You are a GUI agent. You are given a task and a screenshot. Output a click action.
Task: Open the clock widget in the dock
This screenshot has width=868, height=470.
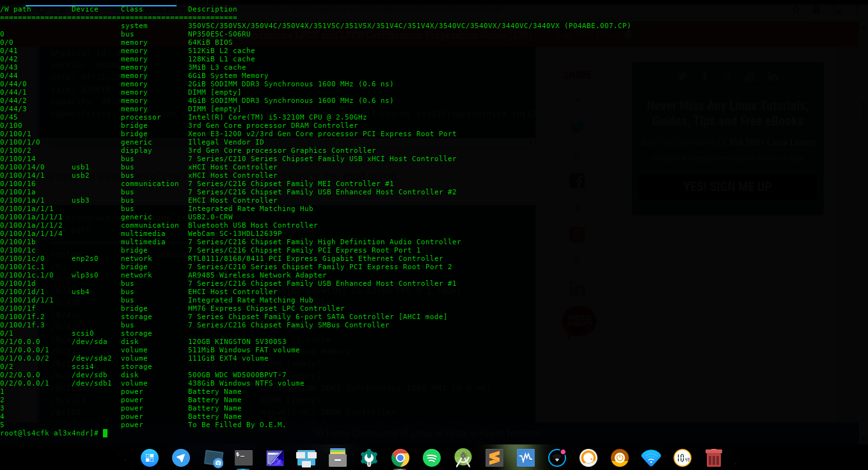pyautogui.click(x=683, y=458)
